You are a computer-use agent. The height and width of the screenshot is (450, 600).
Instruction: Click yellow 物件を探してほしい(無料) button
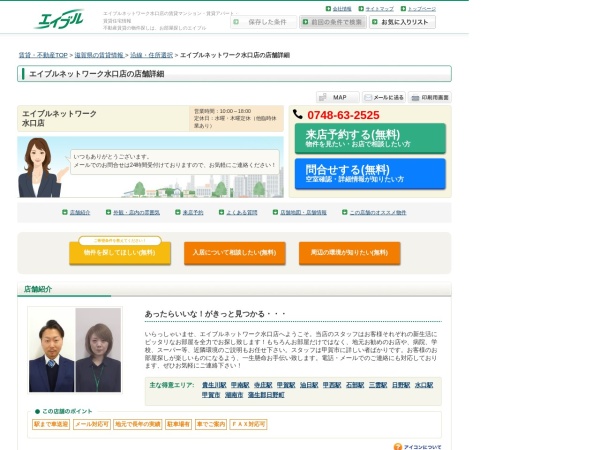(x=120, y=253)
